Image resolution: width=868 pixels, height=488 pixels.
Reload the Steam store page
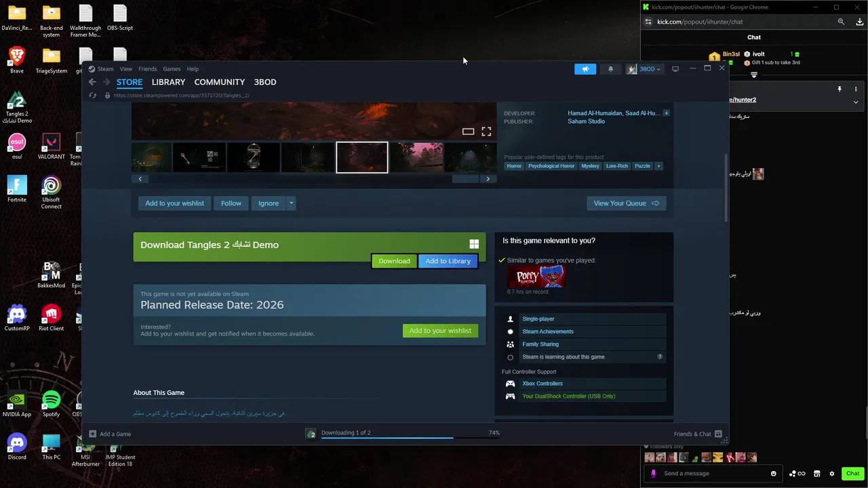[93, 96]
